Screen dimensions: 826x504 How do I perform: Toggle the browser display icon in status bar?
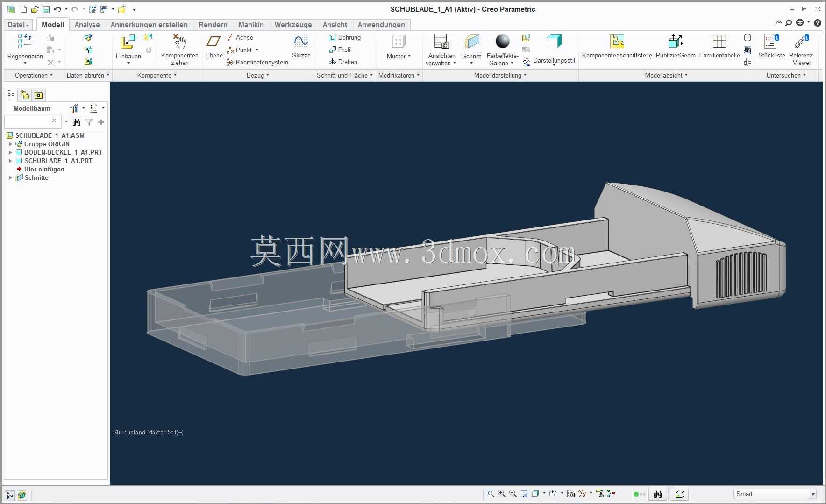click(x=21, y=495)
